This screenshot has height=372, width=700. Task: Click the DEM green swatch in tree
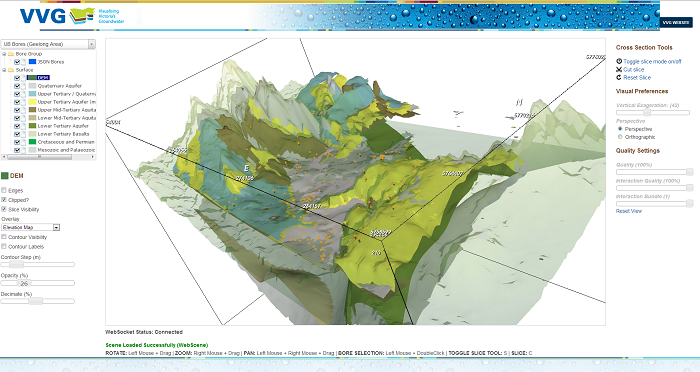(x=32, y=78)
